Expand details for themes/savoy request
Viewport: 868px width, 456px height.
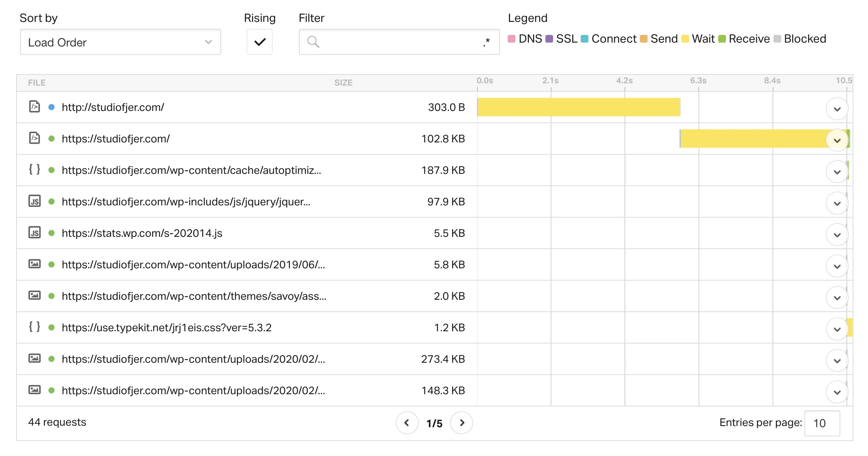[837, 298]
